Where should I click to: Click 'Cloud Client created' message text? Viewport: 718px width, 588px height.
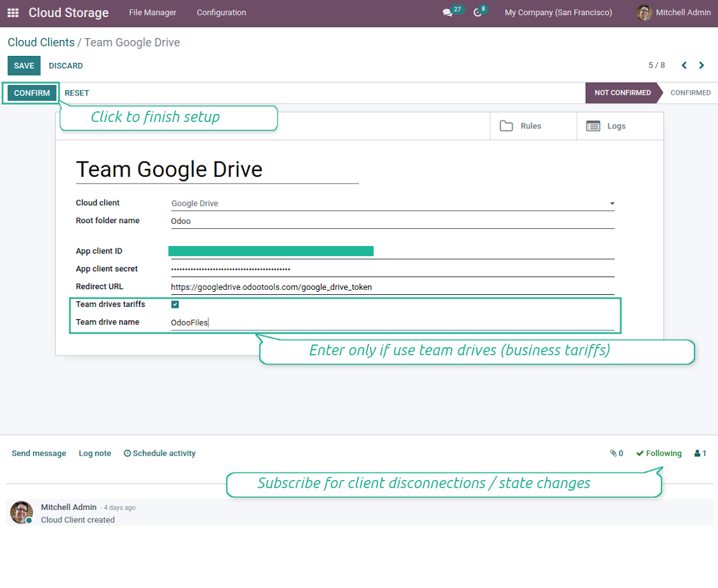pyautogui.click(x=78, y=520)
